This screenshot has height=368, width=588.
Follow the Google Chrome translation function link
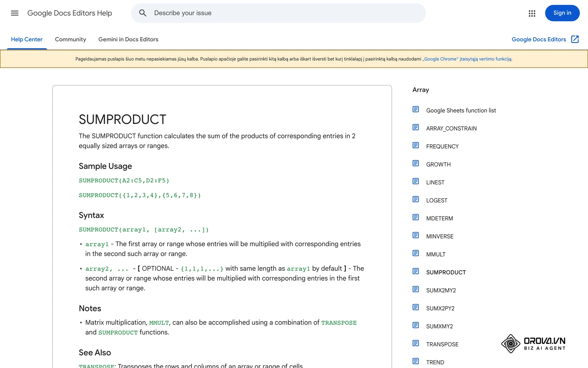467,59
